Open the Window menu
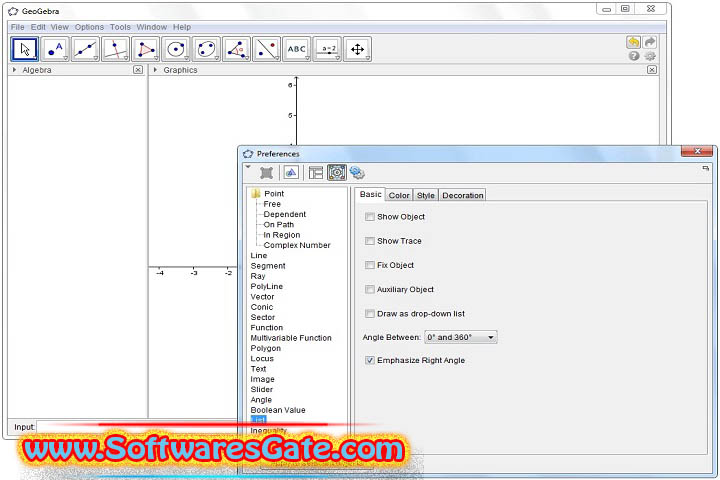Image resolution: width=720 pixels, height=480 pixels. click(152, 27)
